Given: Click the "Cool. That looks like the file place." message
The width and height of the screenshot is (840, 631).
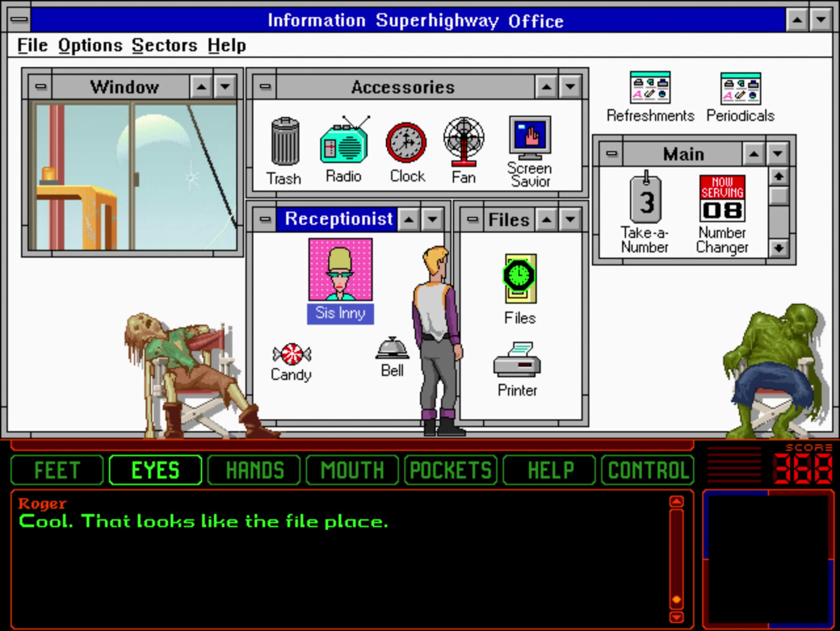Looking at the screenshot, I should click(x=203, y=521).
